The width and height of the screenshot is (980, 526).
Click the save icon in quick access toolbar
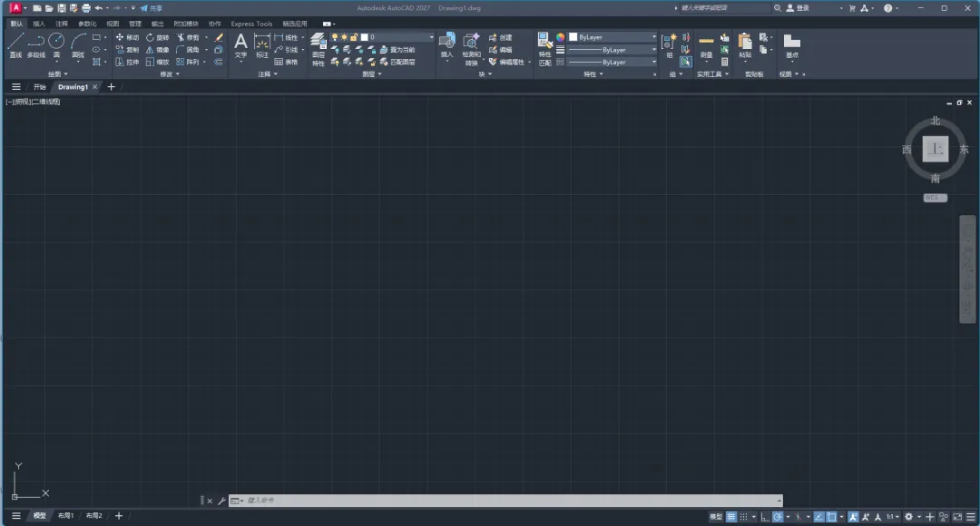tap(62, 8)
